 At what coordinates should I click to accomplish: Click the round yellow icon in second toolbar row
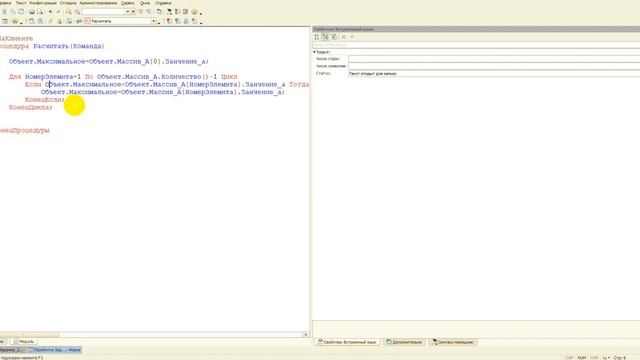(x=15, y=21)
